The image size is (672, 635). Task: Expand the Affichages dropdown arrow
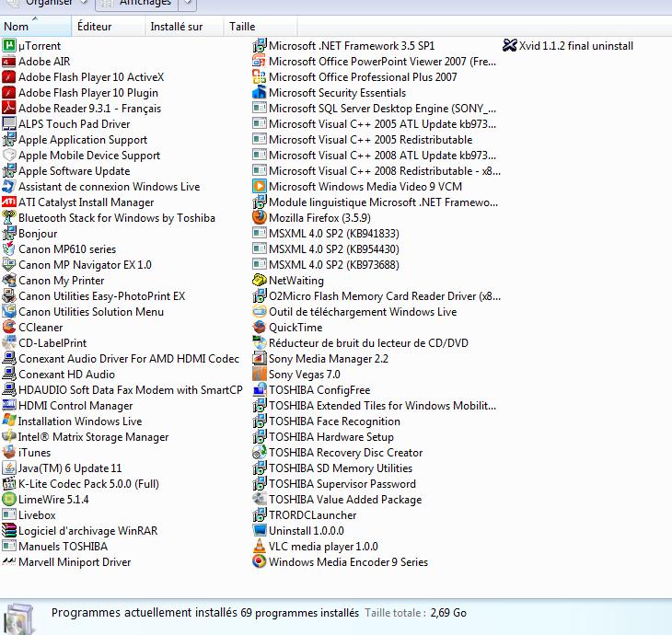click(x=189, y=4)
